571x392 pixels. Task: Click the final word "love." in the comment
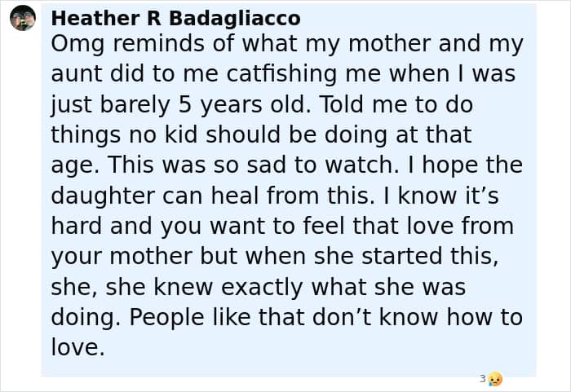[78, 347]
